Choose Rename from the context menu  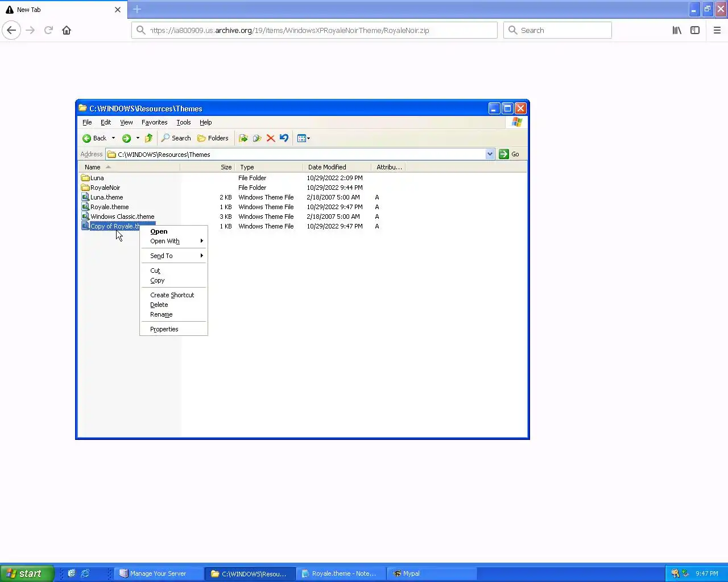pyautogui.click(x=173, y=314)
